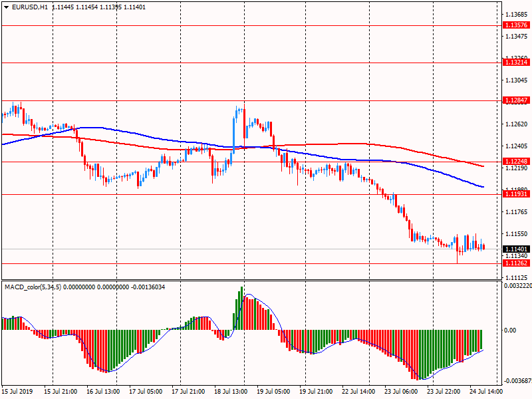Click the 1.11262 red price level label

(516, 263)
